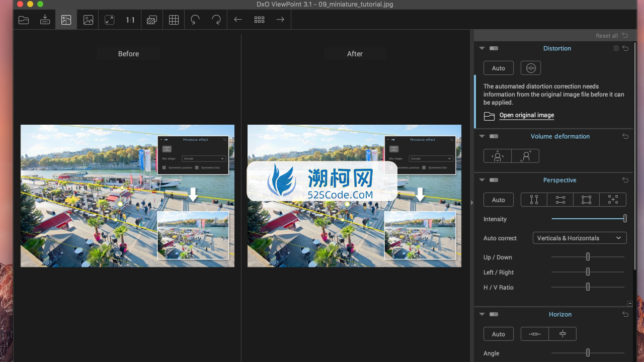
Task: Select the horizontal/vertical volume deformation icon
Action: [498, 156]
